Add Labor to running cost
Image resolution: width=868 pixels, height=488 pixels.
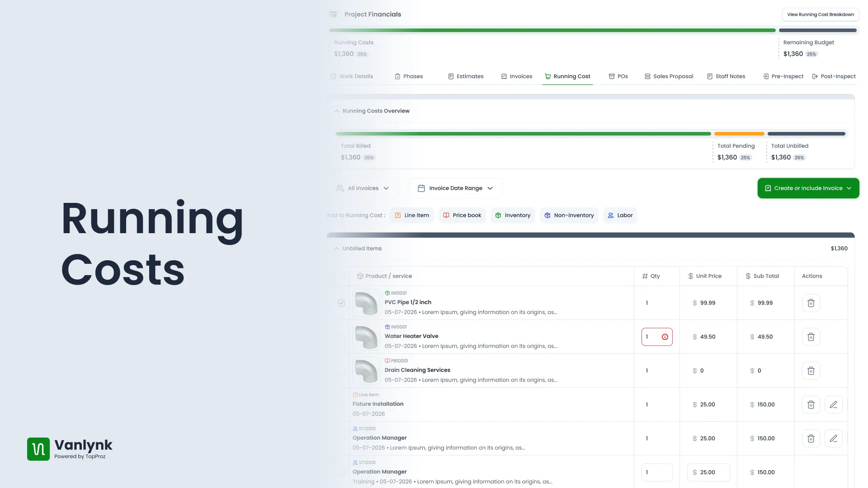coord(620,215)
